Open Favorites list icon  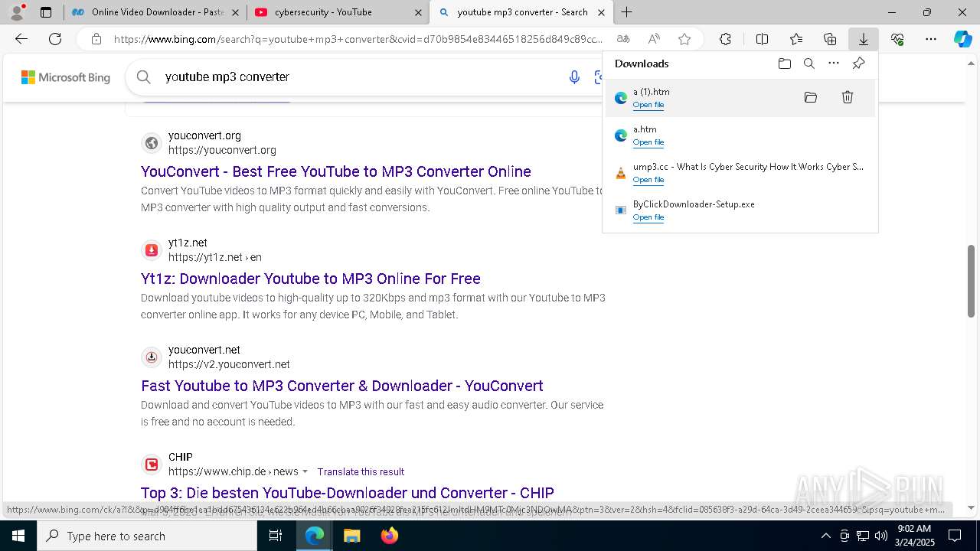pos(796,39)
